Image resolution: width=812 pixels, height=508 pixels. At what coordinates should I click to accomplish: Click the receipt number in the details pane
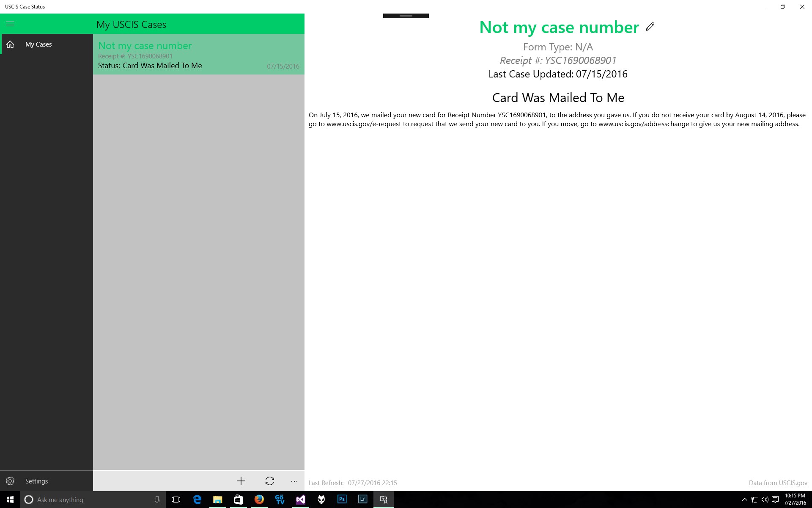tap(558, 61)
